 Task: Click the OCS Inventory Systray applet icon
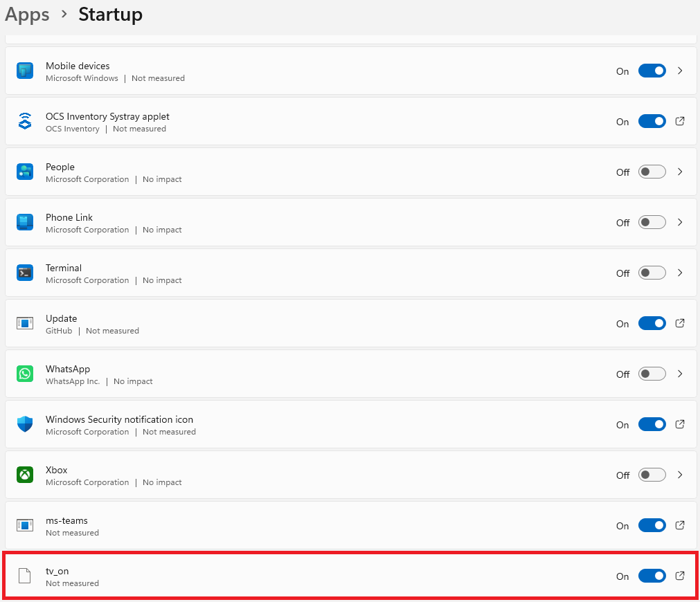click(x=25, y=121)
